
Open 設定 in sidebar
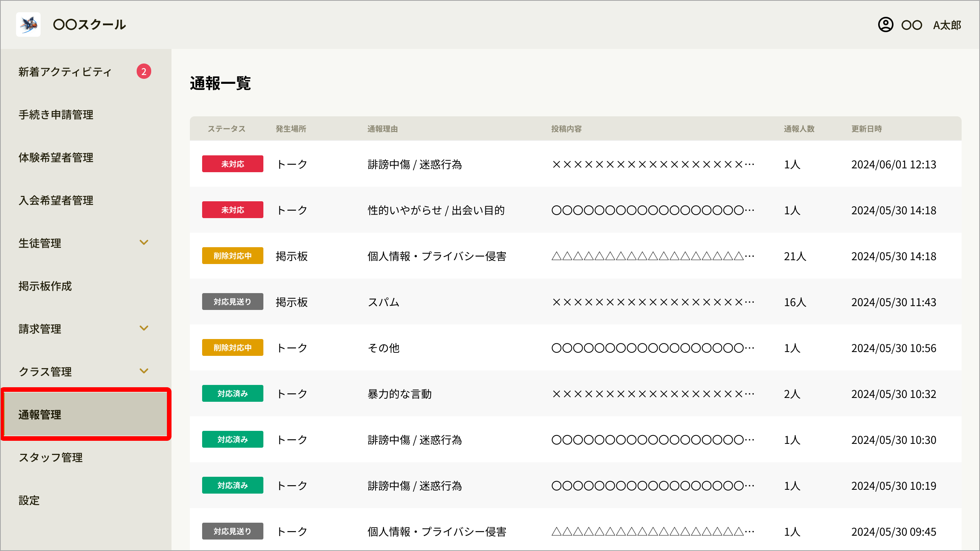click(x=29, y=500)
